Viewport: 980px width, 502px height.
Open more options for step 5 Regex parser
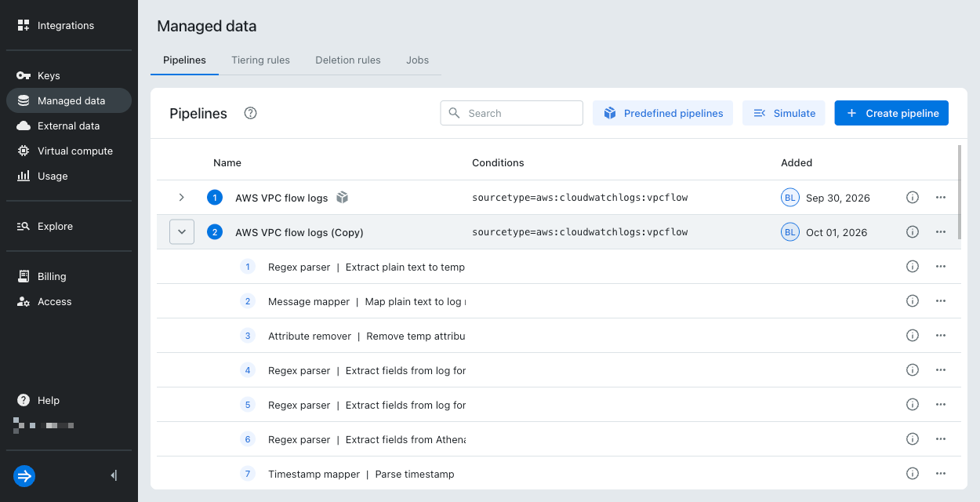click(941, 405)
